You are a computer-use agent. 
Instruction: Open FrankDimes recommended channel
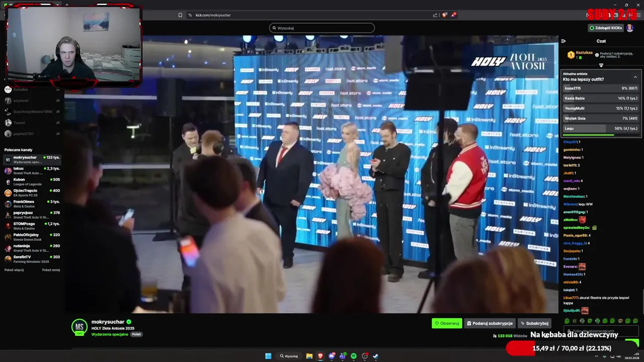pos(32,204)
